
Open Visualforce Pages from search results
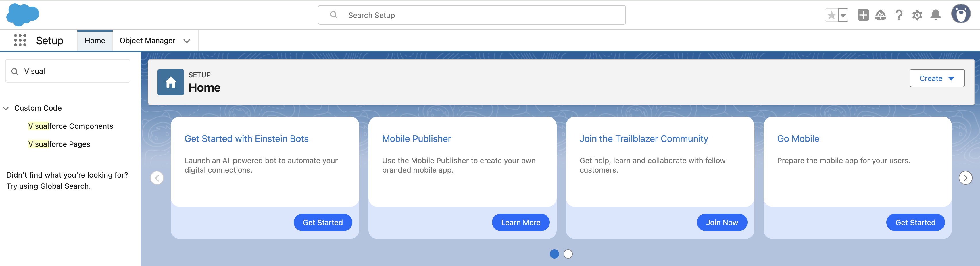pyautogui.click(x=59, y=144)
